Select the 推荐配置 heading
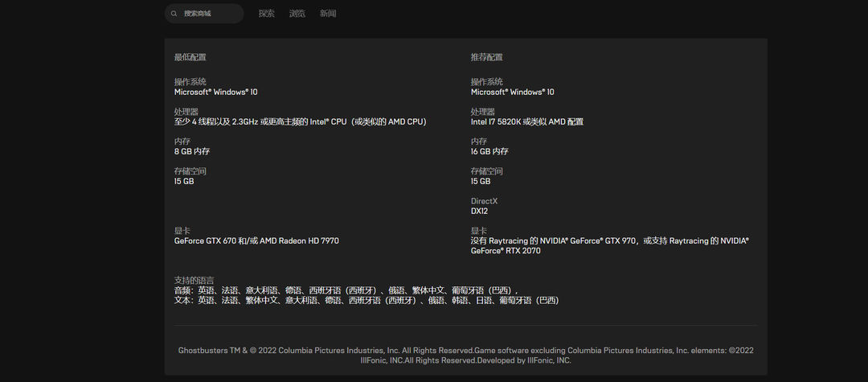The image size is (868, 382). coord(486,57)
